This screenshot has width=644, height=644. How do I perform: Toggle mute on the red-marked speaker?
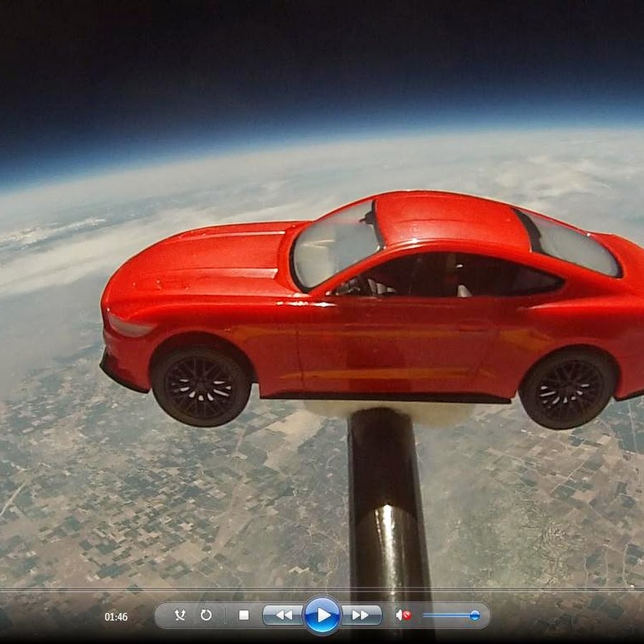coord(404,615)
